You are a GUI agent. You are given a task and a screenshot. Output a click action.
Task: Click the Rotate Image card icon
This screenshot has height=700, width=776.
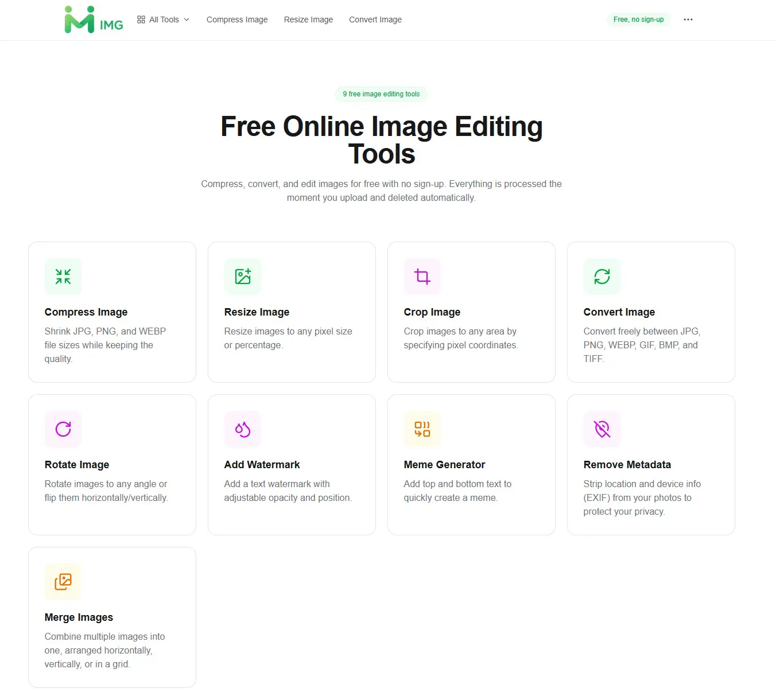tap(63, 429)
